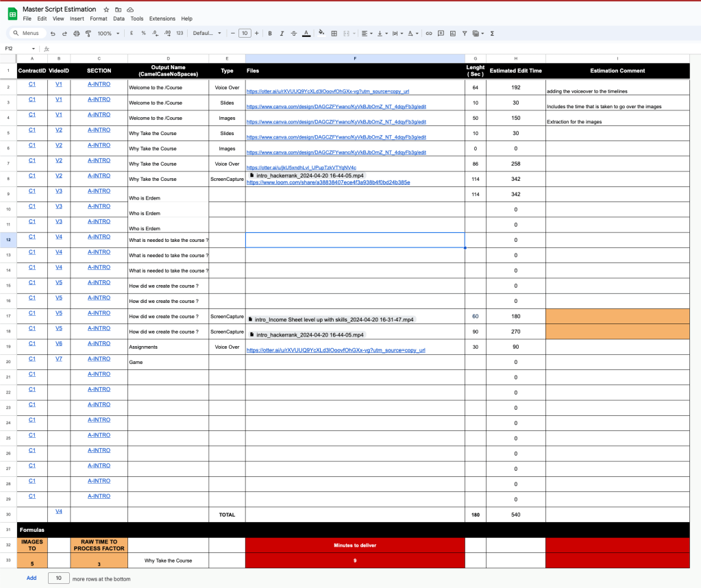Toggle bold formatting
The image size is (701, 588).
pos(270,34)
